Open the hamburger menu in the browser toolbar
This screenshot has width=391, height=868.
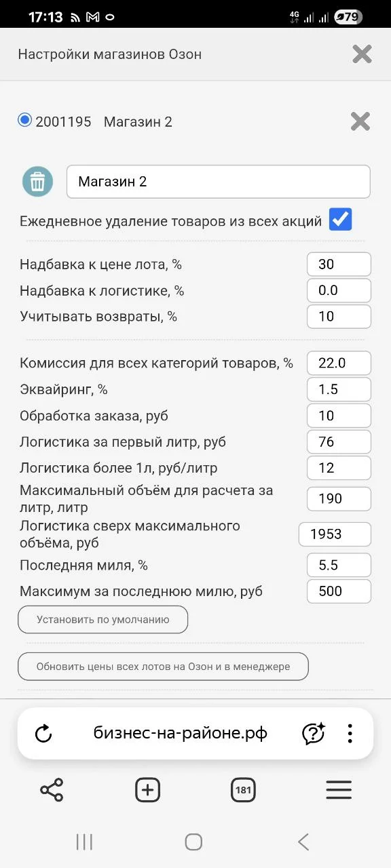(339, 789)
